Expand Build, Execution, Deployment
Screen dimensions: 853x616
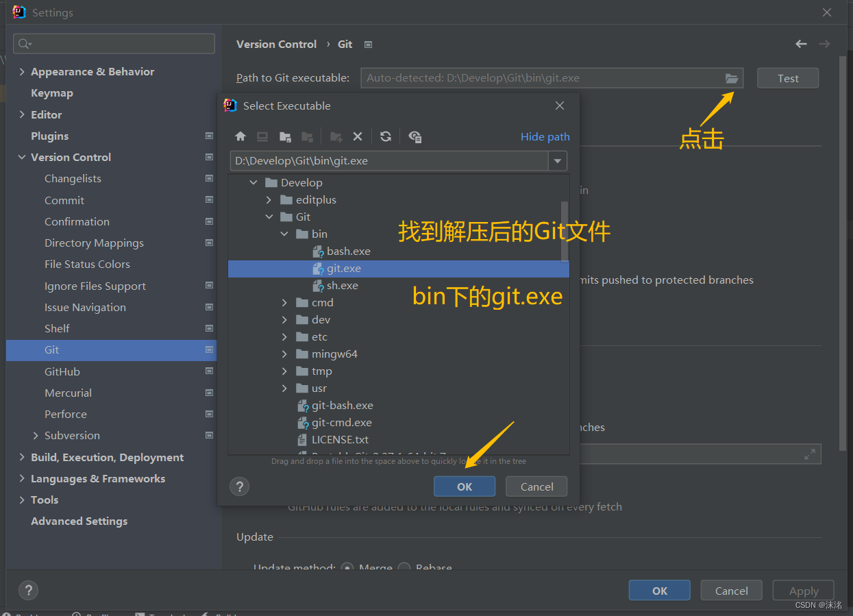tap(22, 457)
